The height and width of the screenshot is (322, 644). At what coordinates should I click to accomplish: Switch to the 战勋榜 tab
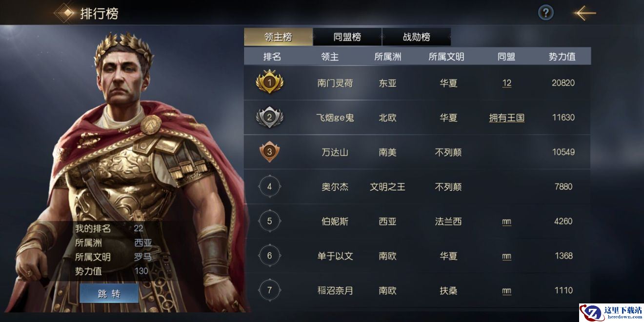point(417,37)
